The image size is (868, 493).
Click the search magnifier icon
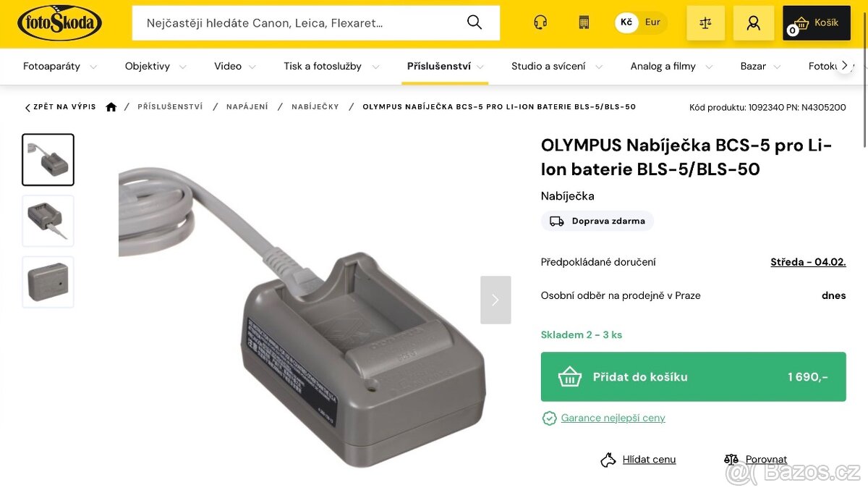click(x=475, y=22)
